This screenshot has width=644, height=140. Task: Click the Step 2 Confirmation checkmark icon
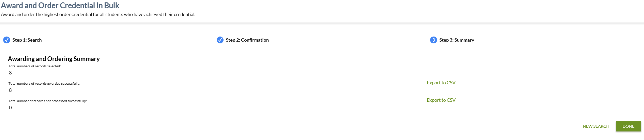(220, 40)
